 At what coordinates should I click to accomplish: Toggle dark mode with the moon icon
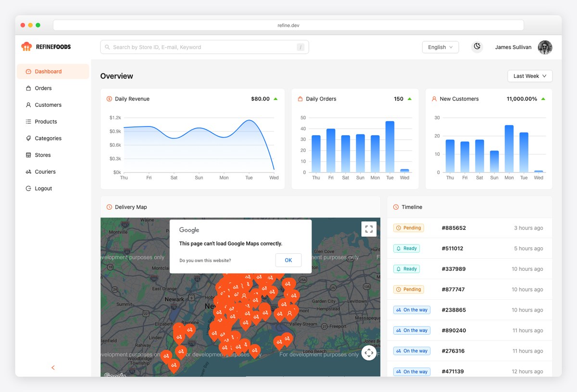[x=477, y=47]
